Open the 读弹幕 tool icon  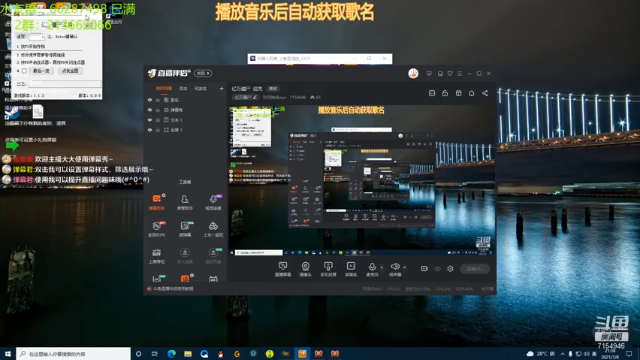[x=184, y=229]
